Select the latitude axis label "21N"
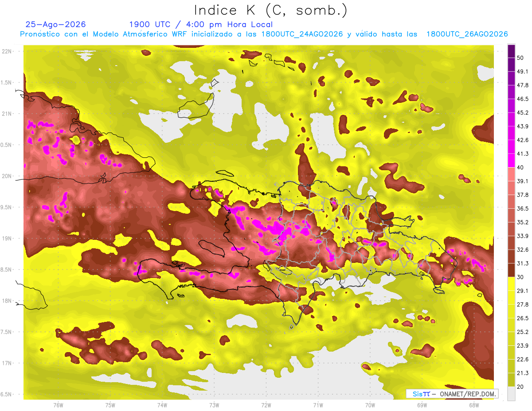The height and width of the screenshot is (411, 532). (7, 114)
